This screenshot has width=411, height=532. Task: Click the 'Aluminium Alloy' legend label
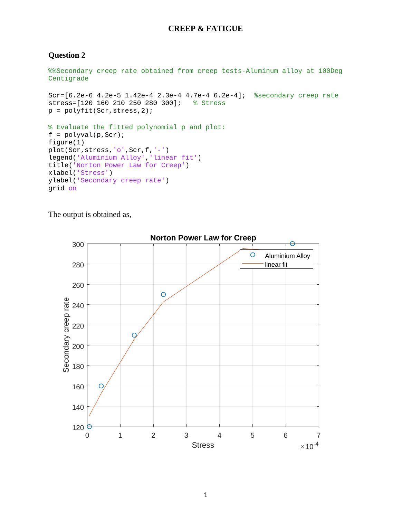287,256
